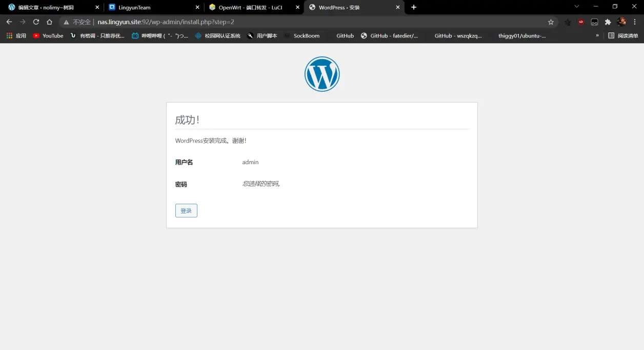Click the 登录 login button
This screenshot has height=350, width=644.
(x=186, y=210)
